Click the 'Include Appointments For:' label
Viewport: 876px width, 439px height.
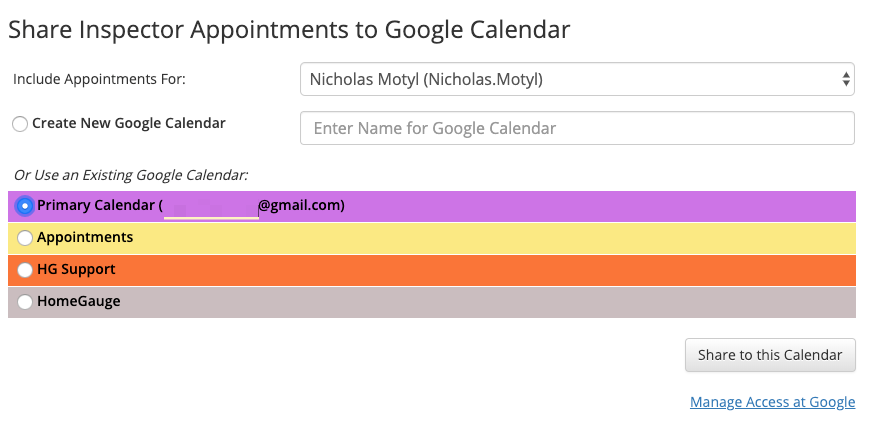click(99, 79)
